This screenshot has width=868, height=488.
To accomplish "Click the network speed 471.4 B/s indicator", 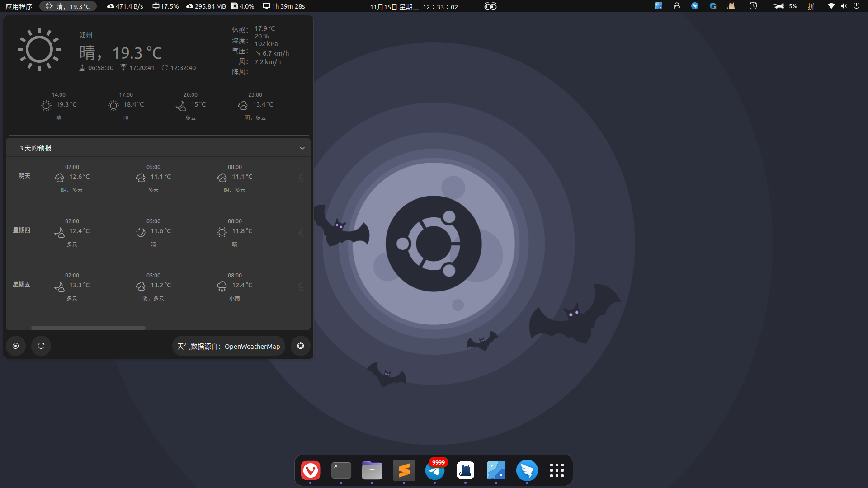I will coord(125,6).
